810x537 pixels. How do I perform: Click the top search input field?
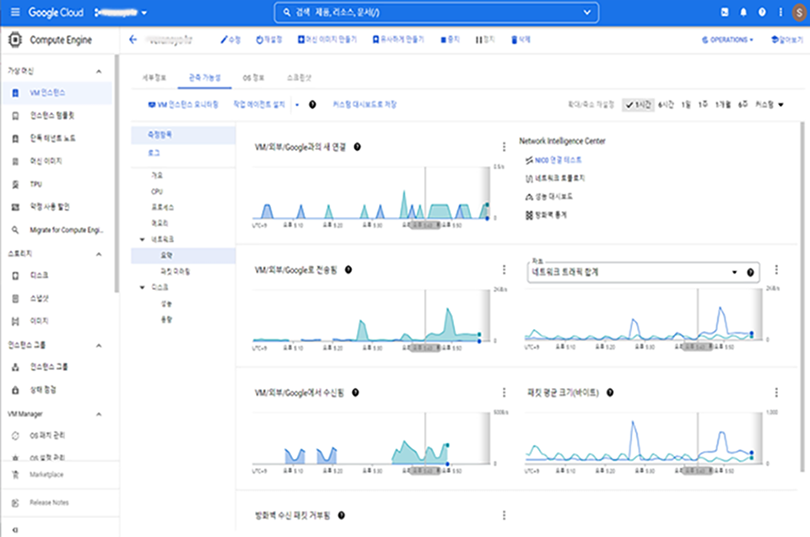point(437,12)
